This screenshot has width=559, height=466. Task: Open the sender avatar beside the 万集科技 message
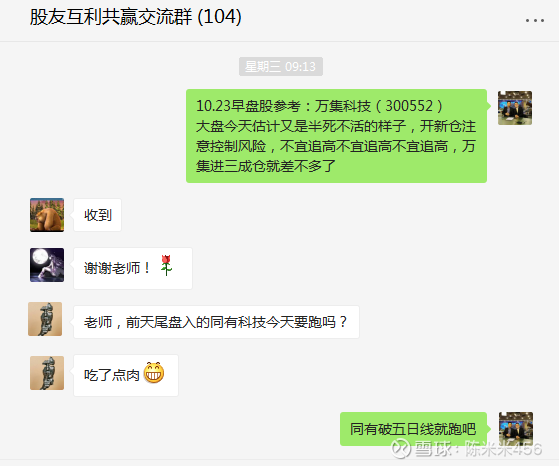(x=515, y=108)
